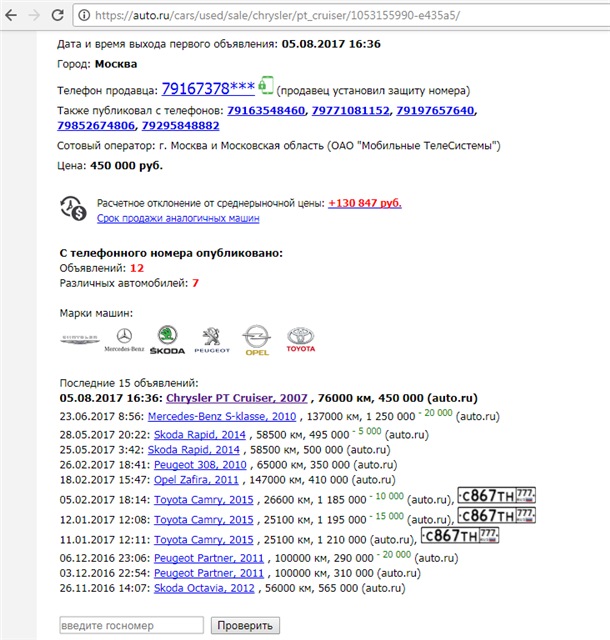Viewport: 610px width, 640px height.
Task: Open Skoda Octavia, 2012 listing
Action: click(x=204, y=588)
